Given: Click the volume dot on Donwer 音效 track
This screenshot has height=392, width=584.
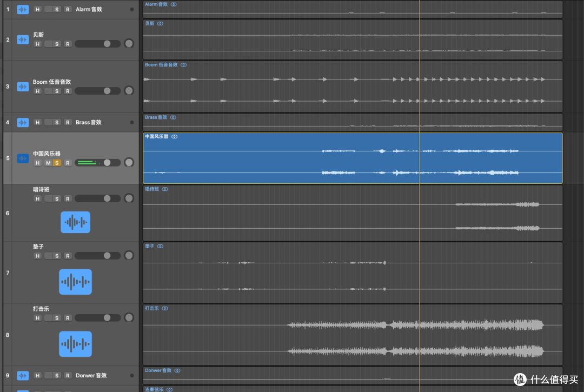Looking at the screenshot, I should click(x=132, y=375).
